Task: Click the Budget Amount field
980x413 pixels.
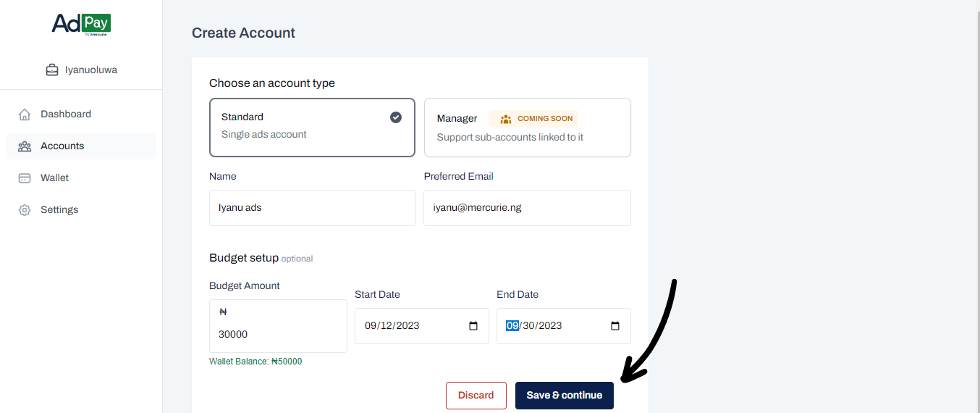Action: pos(278,334)
